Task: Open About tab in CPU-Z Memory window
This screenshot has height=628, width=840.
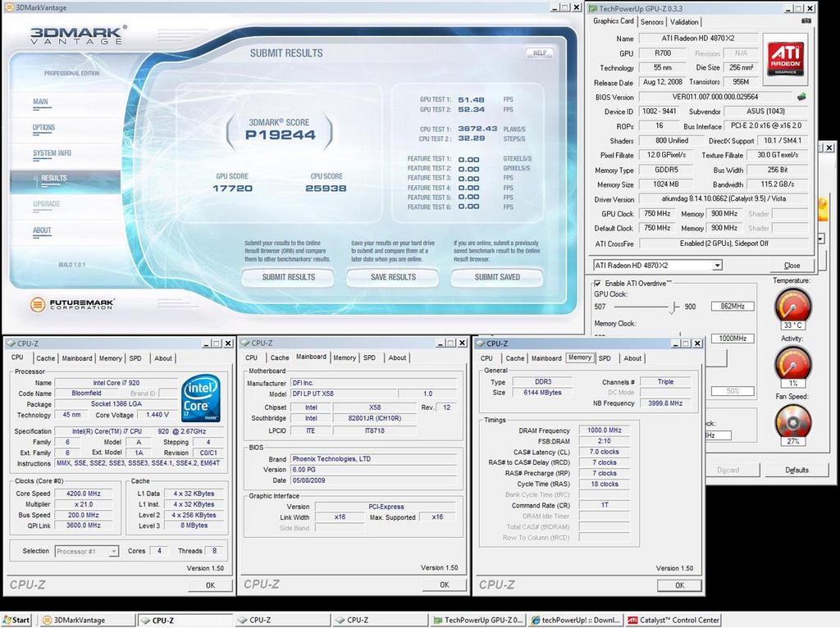Action: tap(632, 358)
